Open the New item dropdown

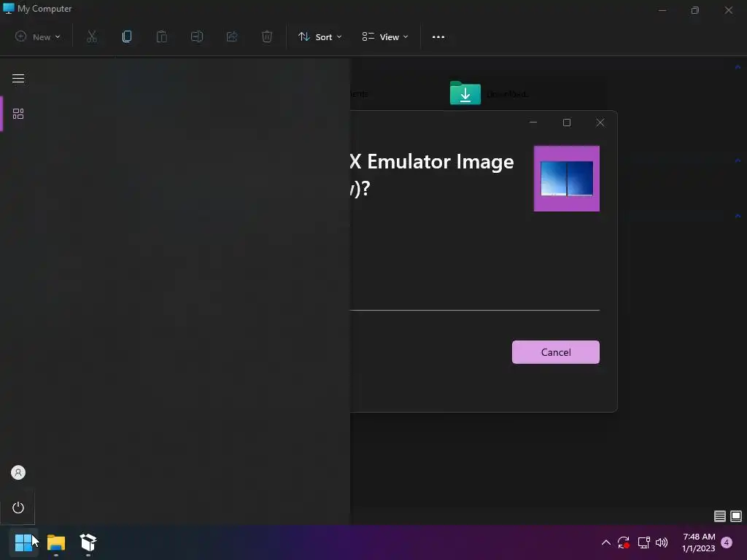[x=38, y=36]
